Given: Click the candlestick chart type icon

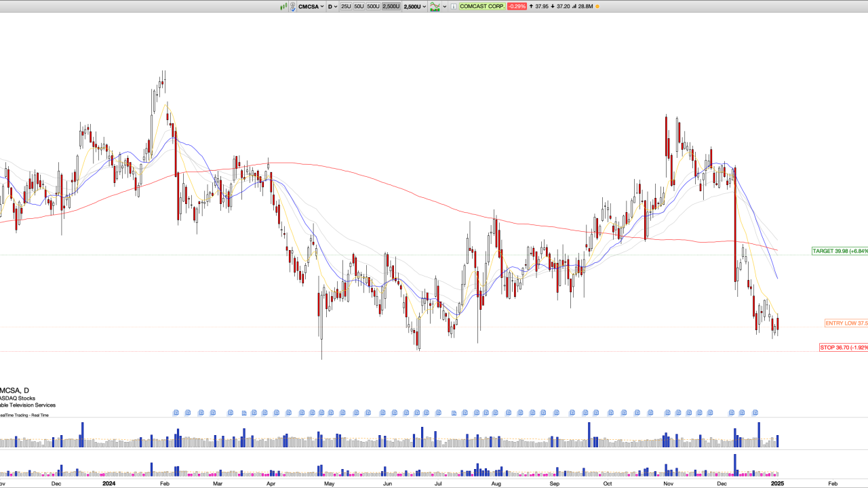Looking at the screenshot, I should coord(283,6).
